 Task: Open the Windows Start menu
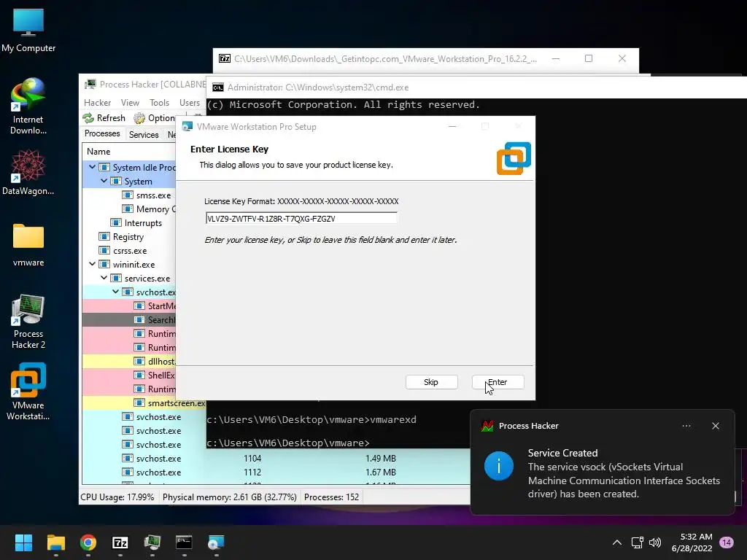23,542
